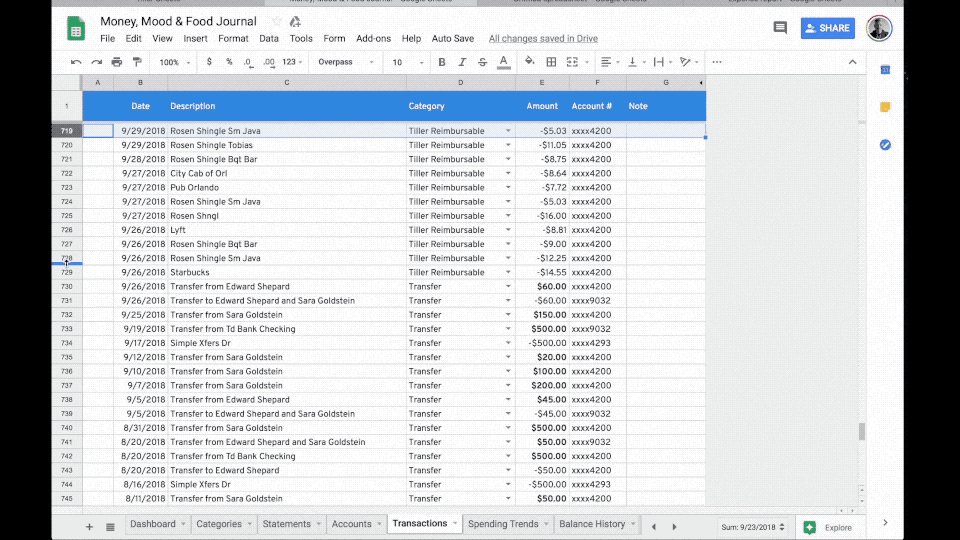Open the File menu
This screenshot has height=540, width=960.
pos(107,38)
